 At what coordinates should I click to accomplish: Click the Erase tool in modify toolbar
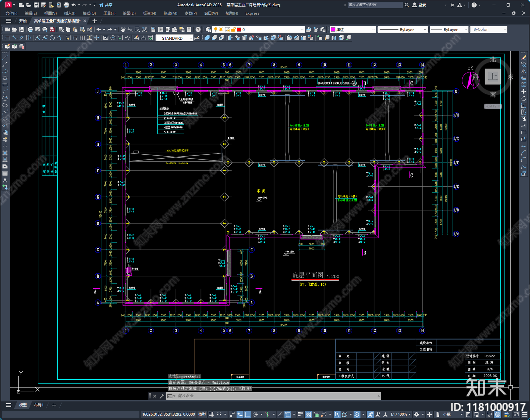(524, 58)
